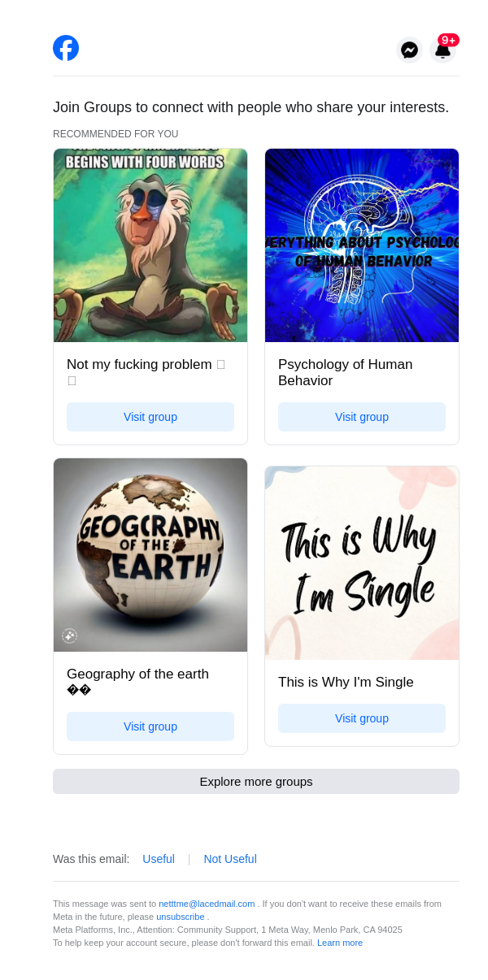The width and height of the screenshot is (488, 980).
Task: Open the This is Why I'm Single image
Action: point(362,563)
